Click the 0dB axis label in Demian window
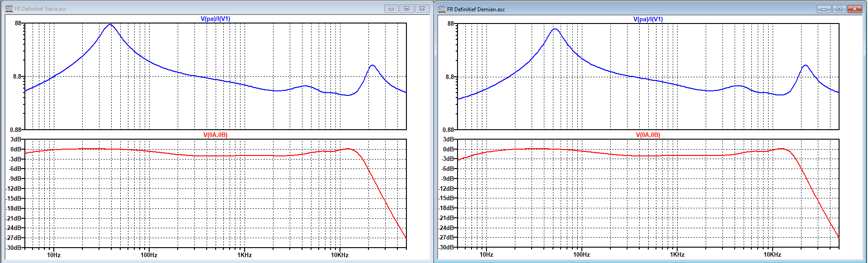The height and width of the screenshot is (263, 868). point(448,149)
